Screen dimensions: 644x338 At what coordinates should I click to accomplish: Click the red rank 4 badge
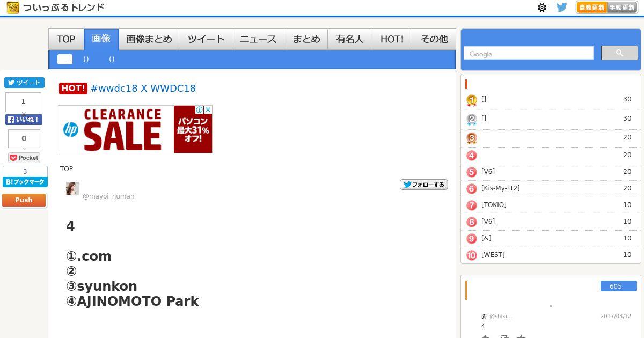click(x=472, y=156)
